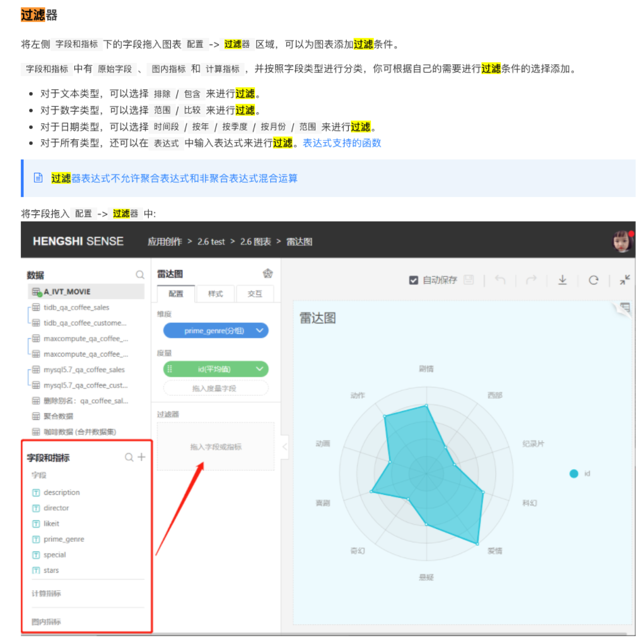Click search icon in 字段和指标 panel
Image resolution: width=644 pixels, height=644 pixels.
tap(129, 457)
